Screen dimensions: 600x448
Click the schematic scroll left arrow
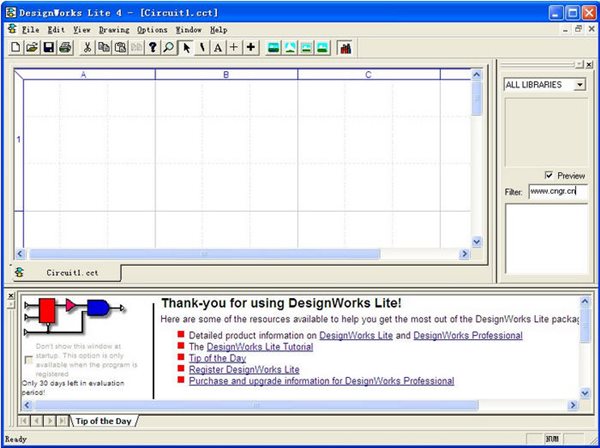pos(20,254)
